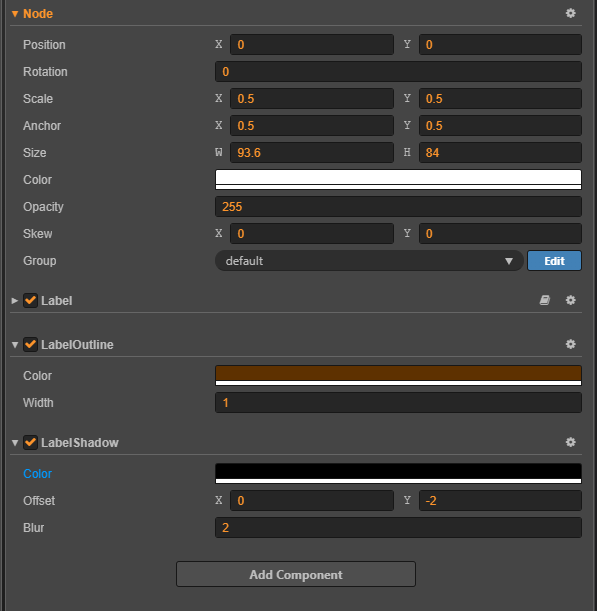Collapse the LabelShadow component section
597x611 pixels.
point(15,443)
